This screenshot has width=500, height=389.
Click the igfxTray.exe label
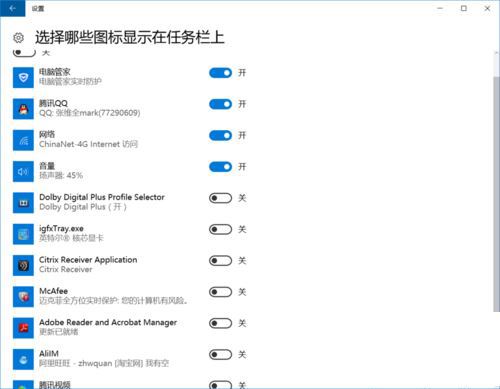[61, 229]
